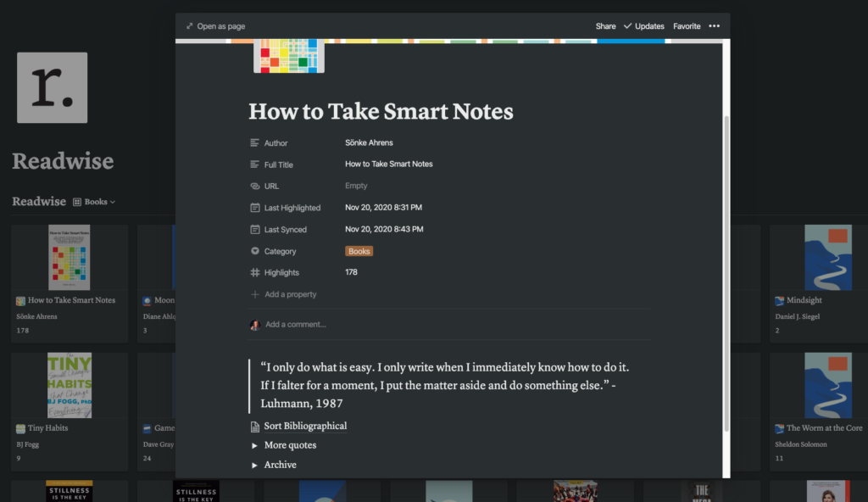The height and width of the screenshot is (502, 868).
Task: Click the Share button
Action: 605,26
